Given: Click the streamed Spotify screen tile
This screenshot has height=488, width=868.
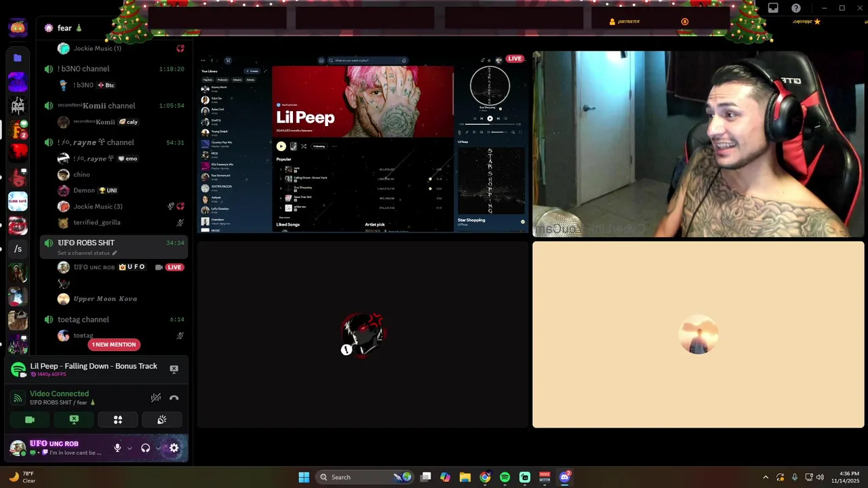Looking at the screenshot, I should (x=363, y=143).
